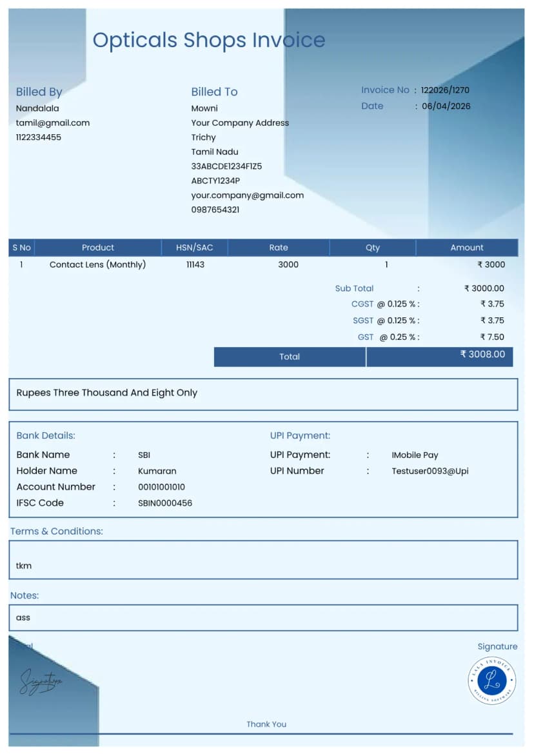Click holder name 'Kumaran'
The image size is (534, 756).
coord(157,471)
